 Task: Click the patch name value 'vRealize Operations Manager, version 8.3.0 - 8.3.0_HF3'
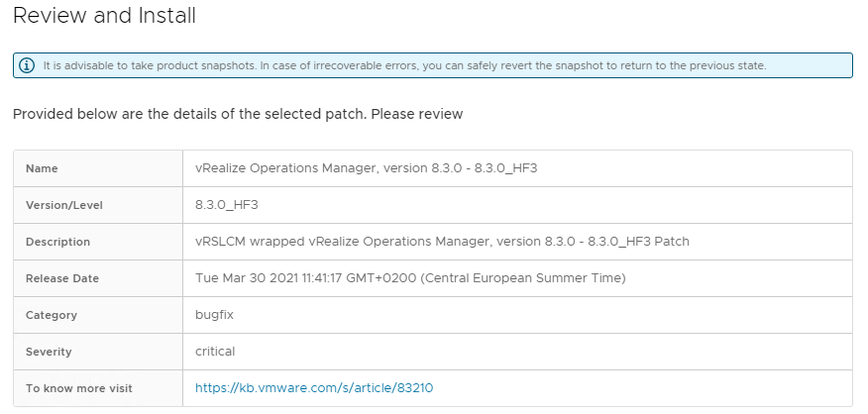(366, 168)
